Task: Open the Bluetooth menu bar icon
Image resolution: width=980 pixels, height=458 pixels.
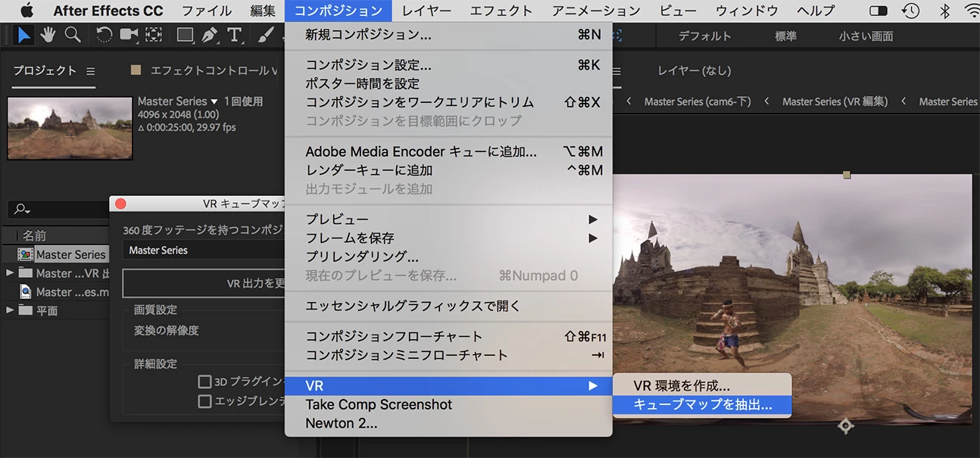Action: coord(944,11)
